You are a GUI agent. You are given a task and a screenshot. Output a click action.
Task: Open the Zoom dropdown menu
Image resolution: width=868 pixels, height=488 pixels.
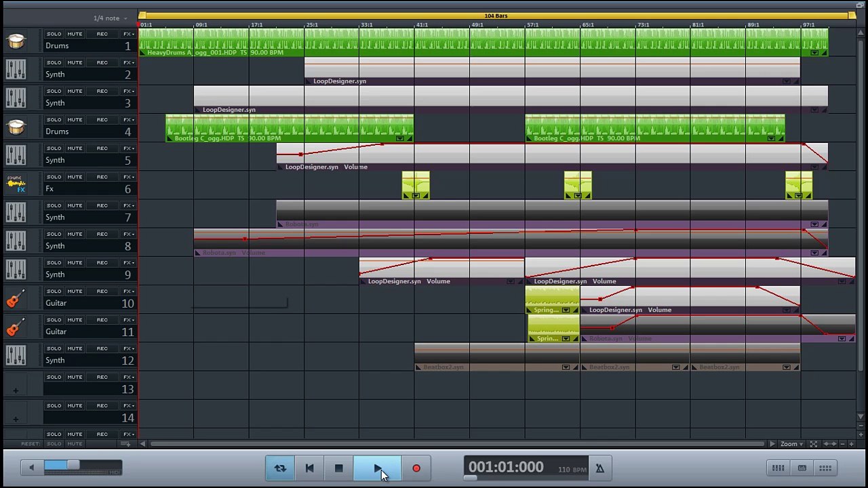[791, 444]
